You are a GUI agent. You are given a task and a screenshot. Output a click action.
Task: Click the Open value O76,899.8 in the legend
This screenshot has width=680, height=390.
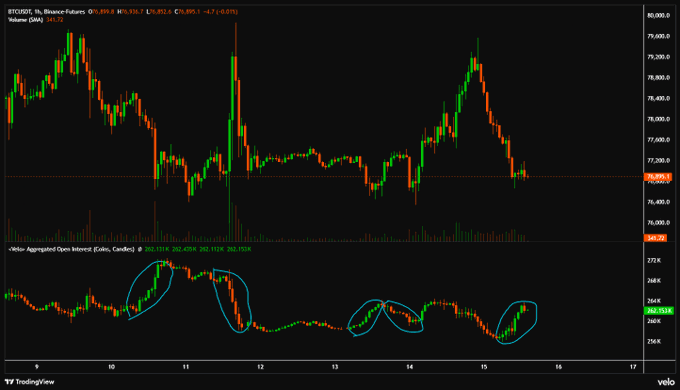point(101,12)
